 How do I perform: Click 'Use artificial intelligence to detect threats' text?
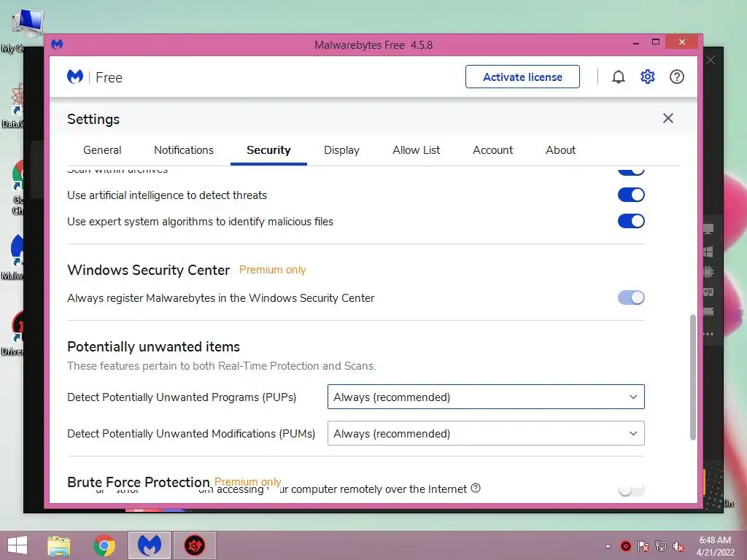point(167,195)
